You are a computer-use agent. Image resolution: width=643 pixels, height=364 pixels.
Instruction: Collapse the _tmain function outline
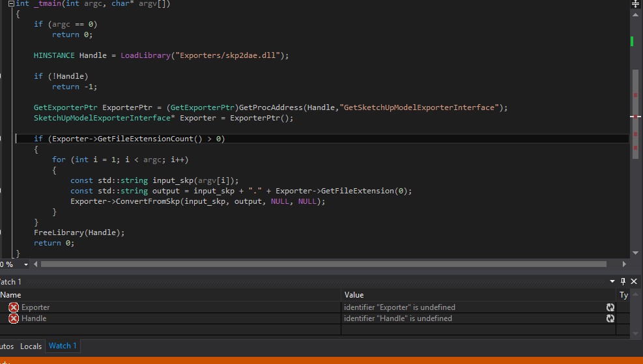pos(10,4)
